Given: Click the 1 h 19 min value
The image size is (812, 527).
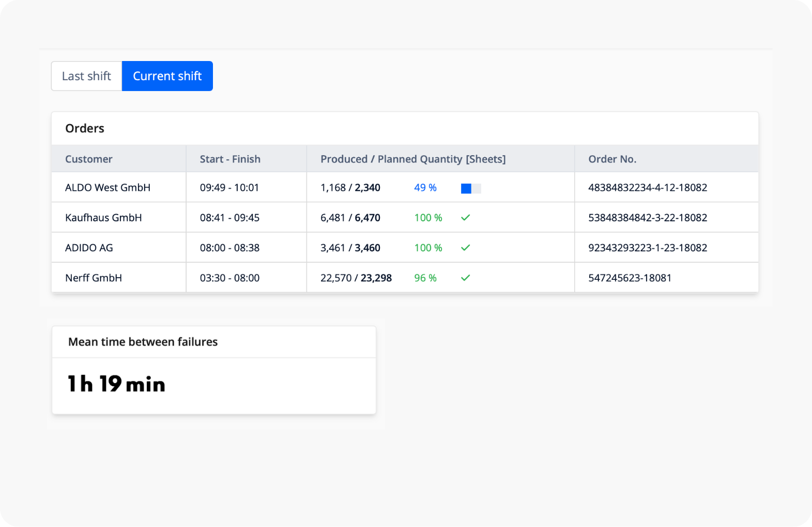Looking at the screenshot, I should [x=116, y=384].
